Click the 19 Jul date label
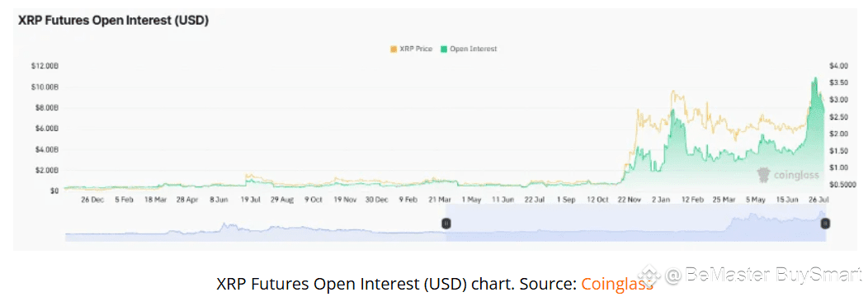The height and width of the screenshot is (297, 868). point(251,199)
